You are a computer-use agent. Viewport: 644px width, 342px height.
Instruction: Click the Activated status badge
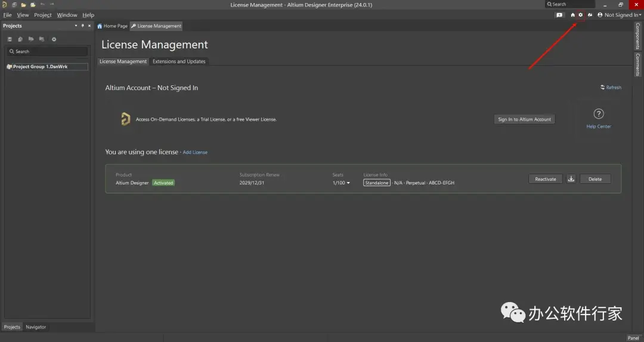pos(163,183)
